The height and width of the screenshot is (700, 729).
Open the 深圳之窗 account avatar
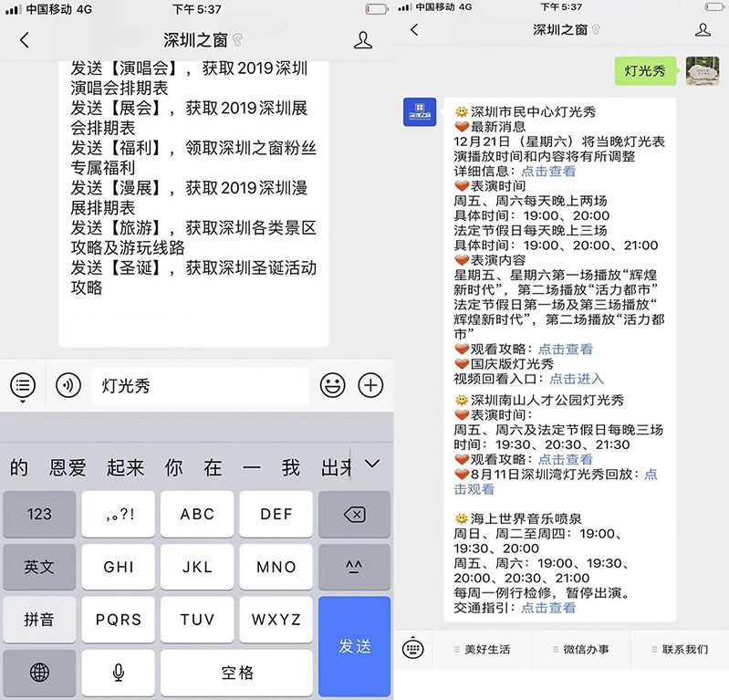[419, 113]
